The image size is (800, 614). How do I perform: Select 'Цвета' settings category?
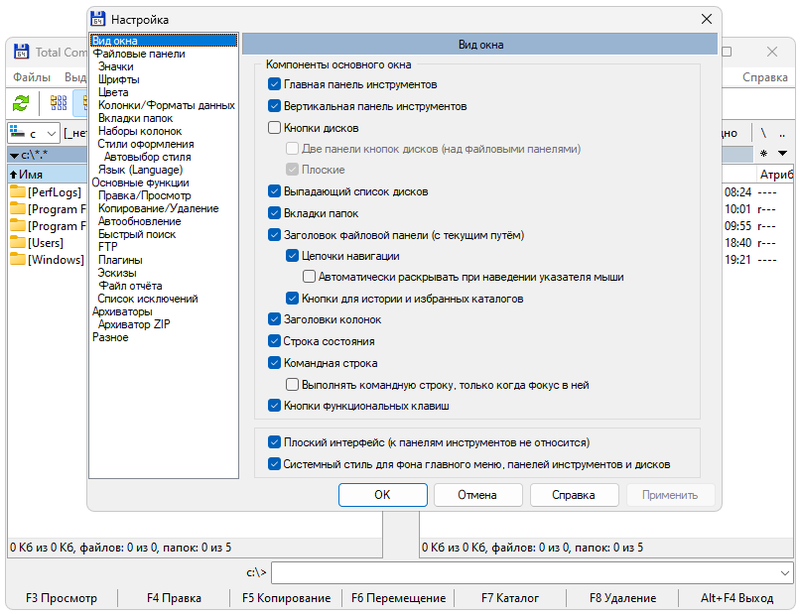pyautogui.click(x=113, y=92)
